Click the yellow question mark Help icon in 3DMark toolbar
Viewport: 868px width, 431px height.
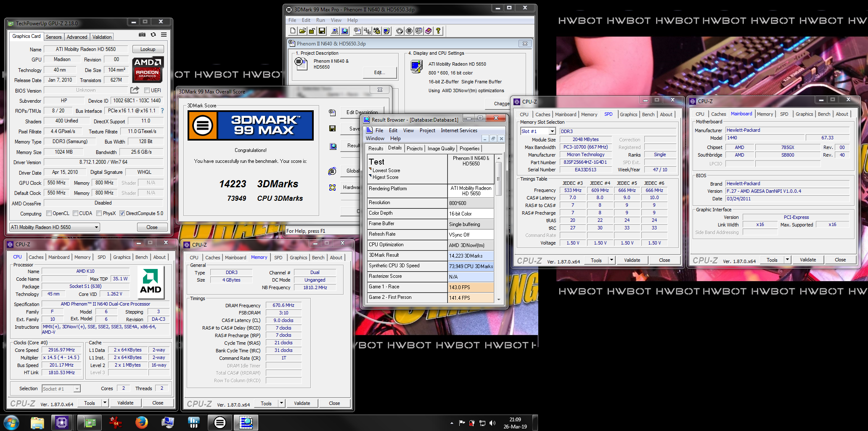pos(438,31)
